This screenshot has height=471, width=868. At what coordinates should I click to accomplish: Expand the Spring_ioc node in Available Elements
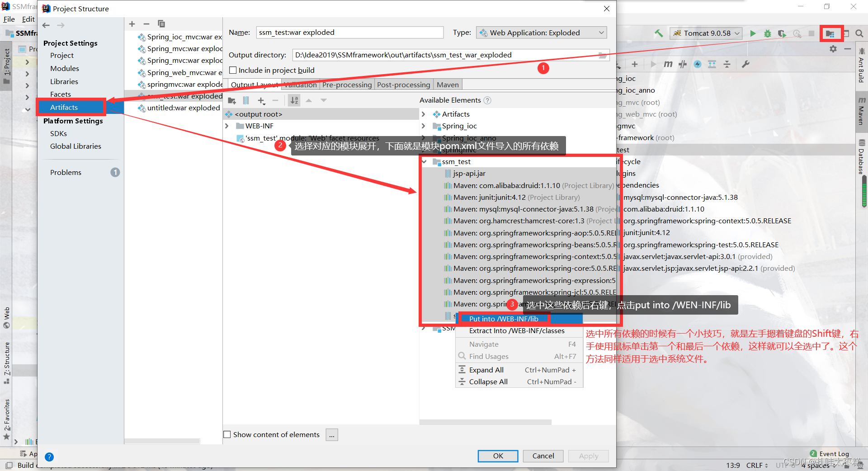[x=424, y=126]
